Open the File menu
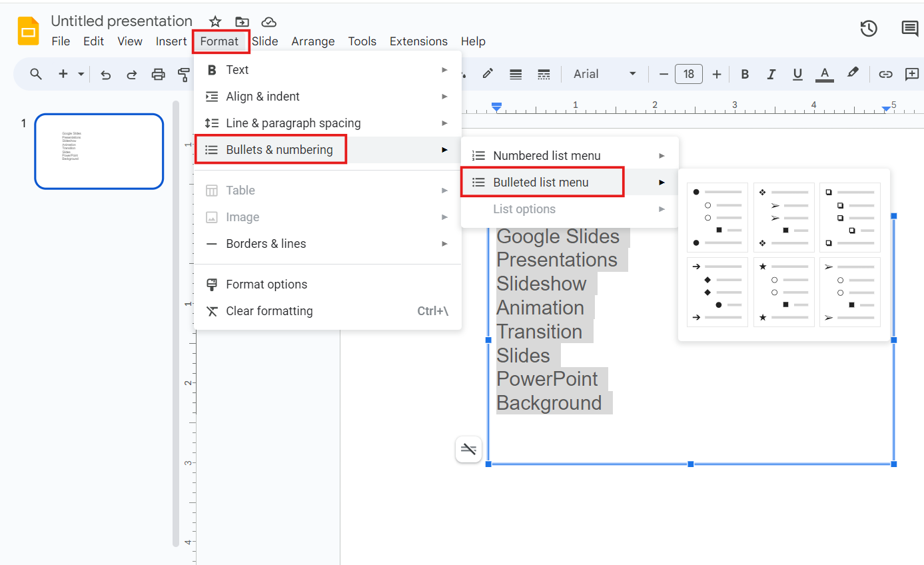This screenshot has width=924, height=565. coord(61,41)
